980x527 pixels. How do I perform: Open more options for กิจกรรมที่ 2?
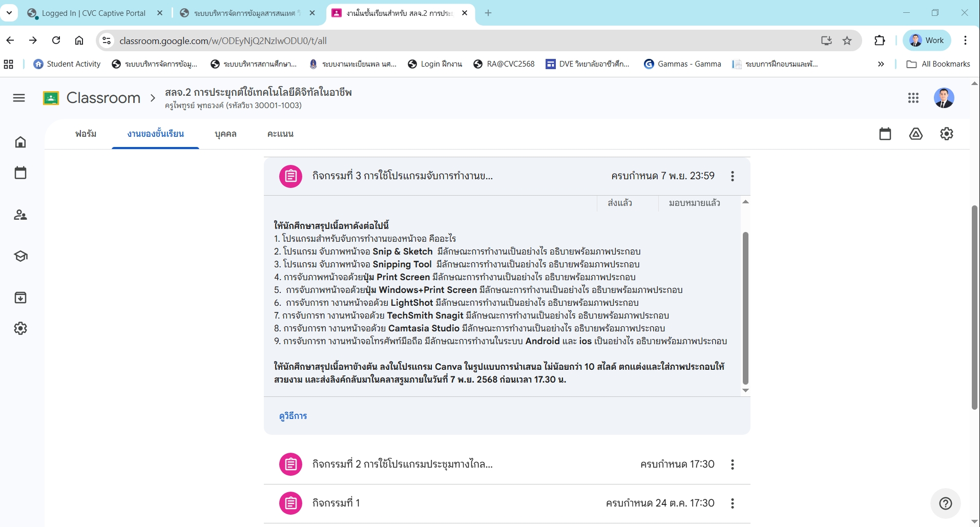click(732, 465)
